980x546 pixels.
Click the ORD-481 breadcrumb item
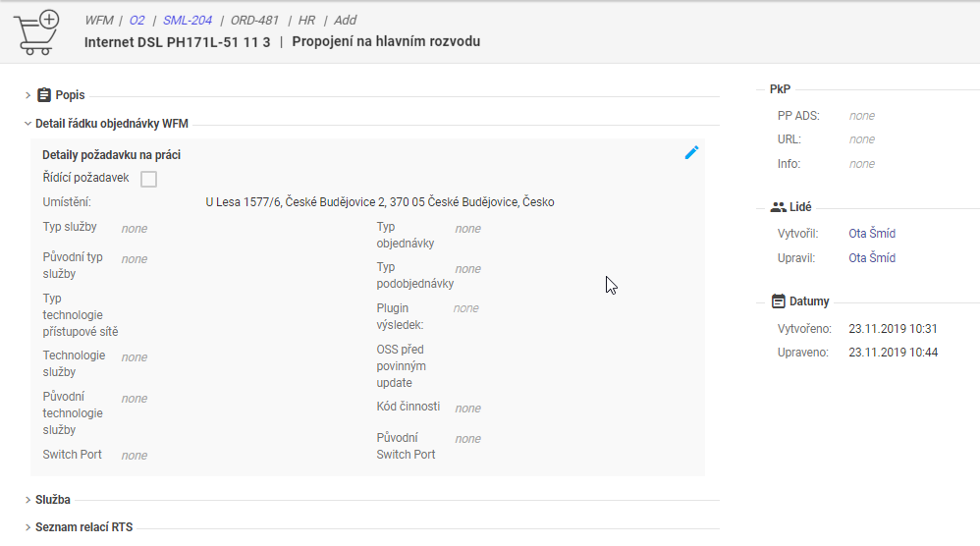pos(255,20)
